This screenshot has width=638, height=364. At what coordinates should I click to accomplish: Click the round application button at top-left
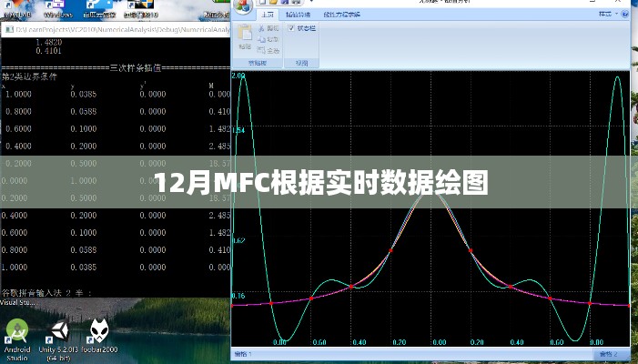[242, 6]
